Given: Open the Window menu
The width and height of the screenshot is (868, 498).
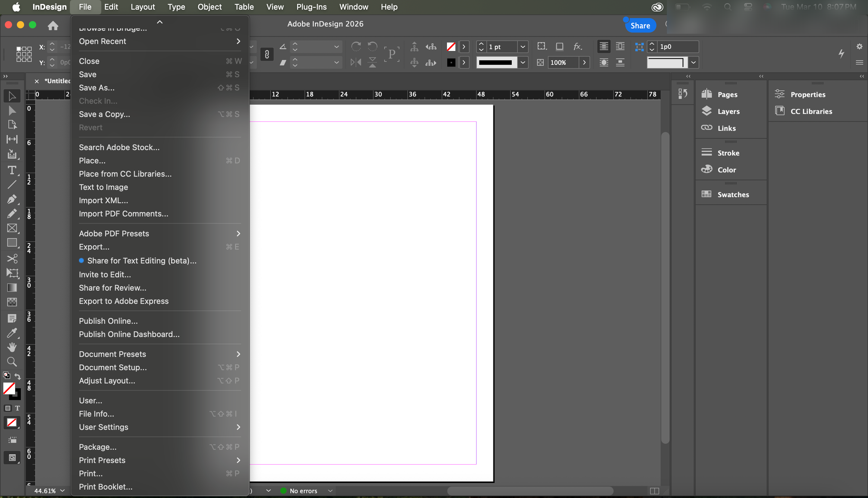Looking at the screenshot, I should tap(354, 7).
